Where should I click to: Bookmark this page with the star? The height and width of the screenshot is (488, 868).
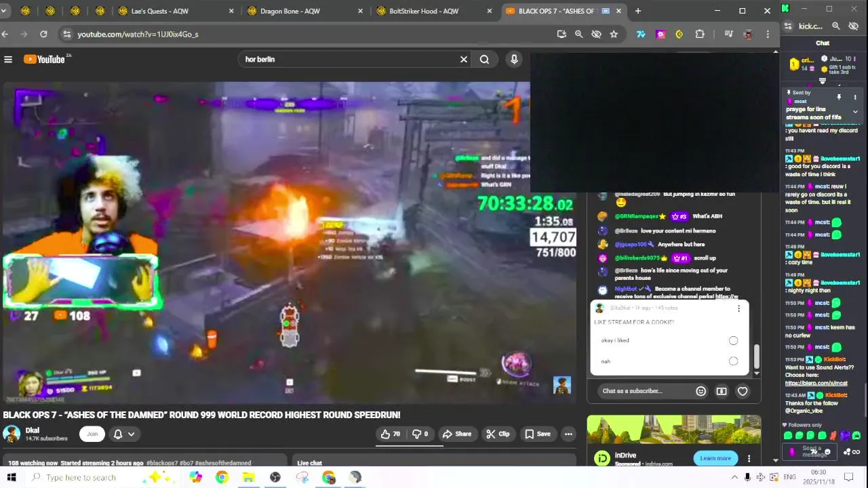point(614,34)
